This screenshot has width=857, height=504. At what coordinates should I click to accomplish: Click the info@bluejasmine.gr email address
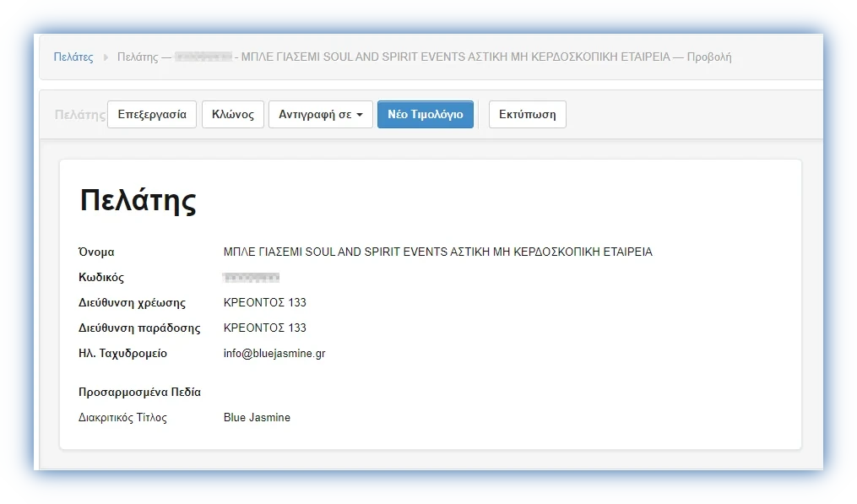click(x=274, y=354)
